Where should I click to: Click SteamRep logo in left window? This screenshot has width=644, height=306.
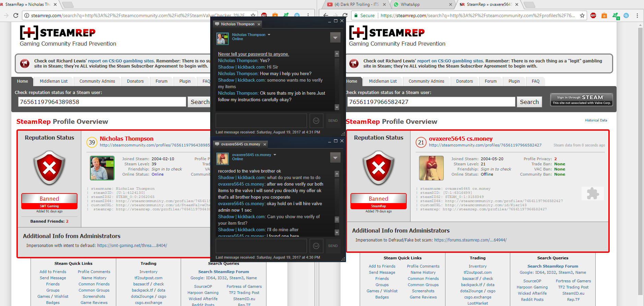pyautogui.click(x=58, y=33)
